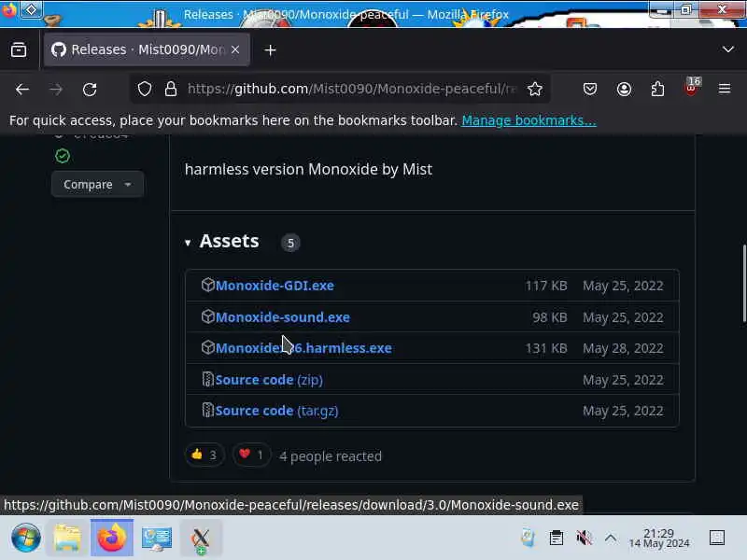Screen dimensions: 747x560
Task: Download Source code (zip)
Action: pos(269,380)
